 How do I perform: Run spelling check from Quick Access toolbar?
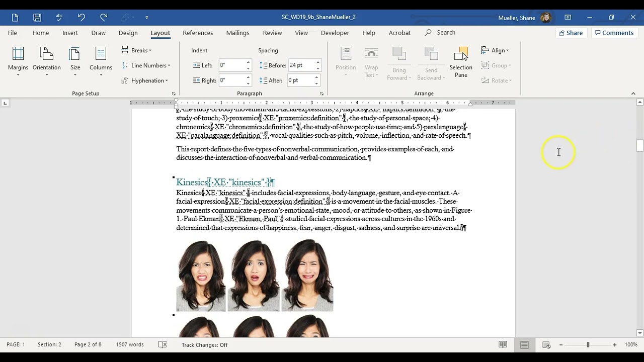click(x=59, y=18)
